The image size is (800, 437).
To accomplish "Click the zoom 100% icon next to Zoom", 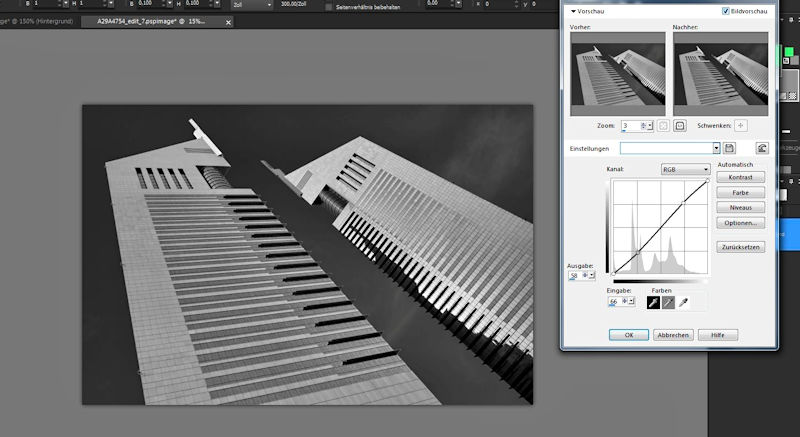I will click(680, 125).
